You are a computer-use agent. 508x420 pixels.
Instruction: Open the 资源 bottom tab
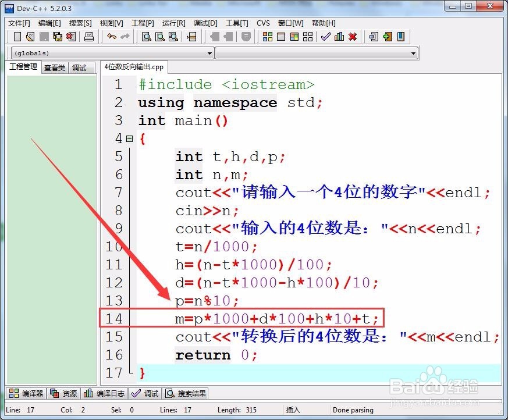point(64,393)
